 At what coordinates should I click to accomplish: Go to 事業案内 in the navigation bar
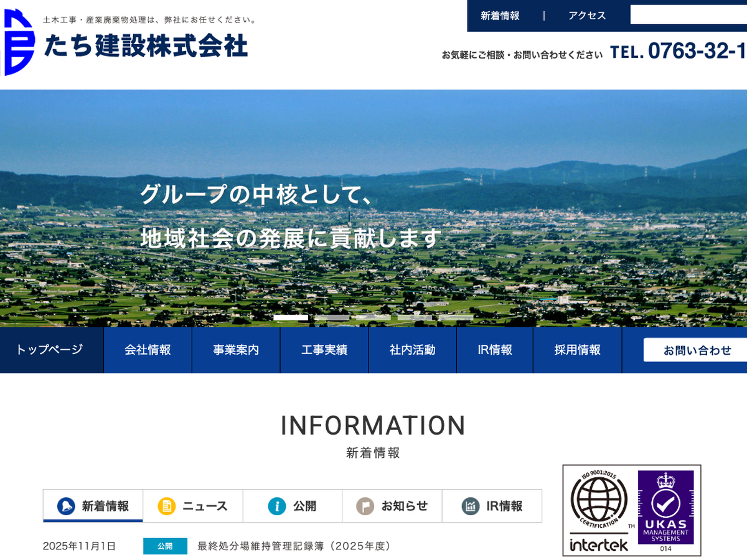point(236,350)
